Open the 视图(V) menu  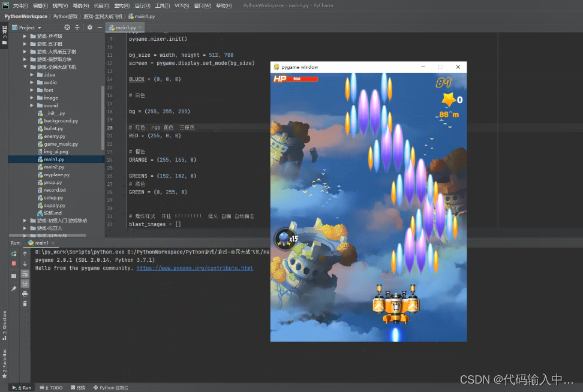tap(60, 5)
